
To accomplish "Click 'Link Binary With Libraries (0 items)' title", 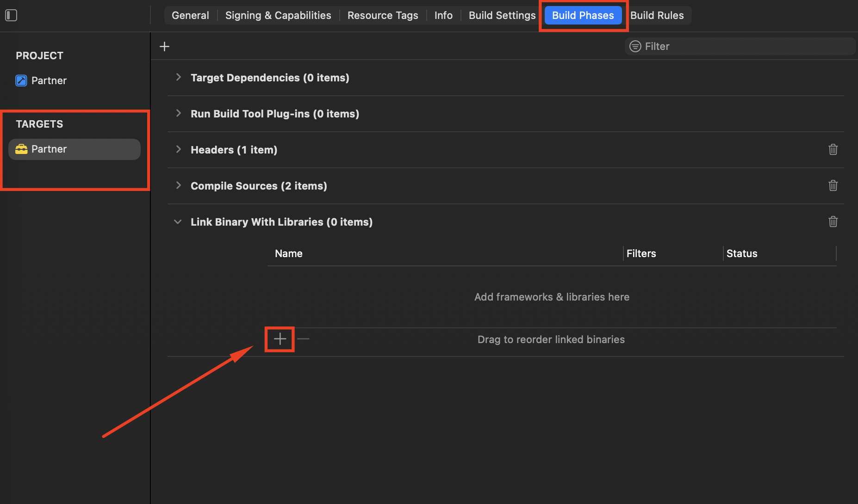I will 281,222.
